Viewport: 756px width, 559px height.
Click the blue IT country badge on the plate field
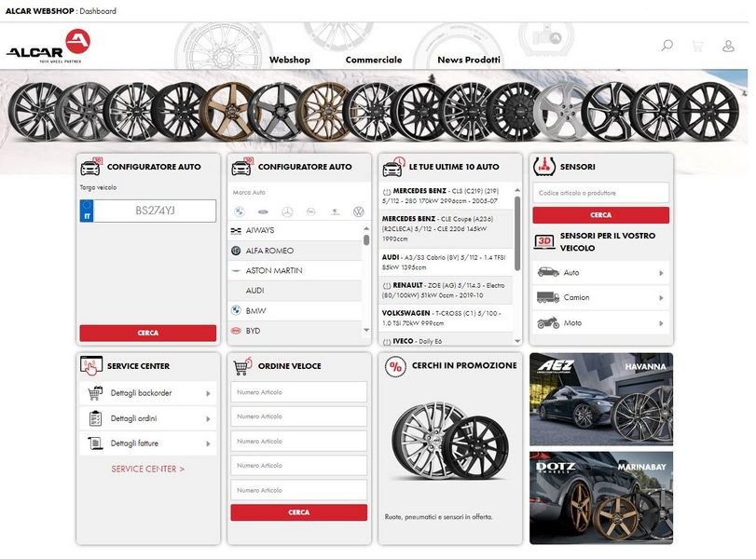[87, 211]
